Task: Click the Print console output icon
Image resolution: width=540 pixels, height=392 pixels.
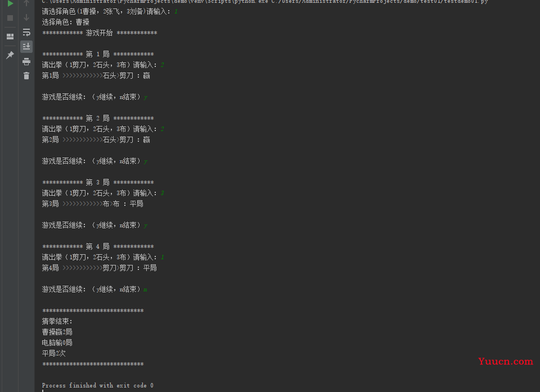Action: click(x=26, y=62)
